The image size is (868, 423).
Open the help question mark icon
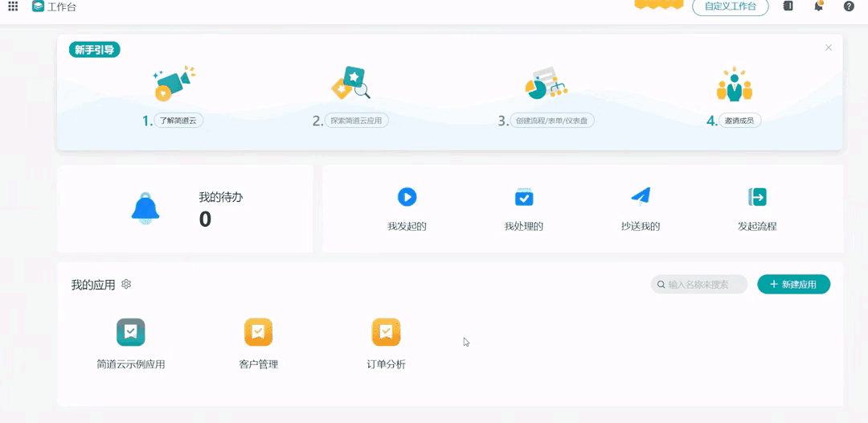[x=849, y=6]
